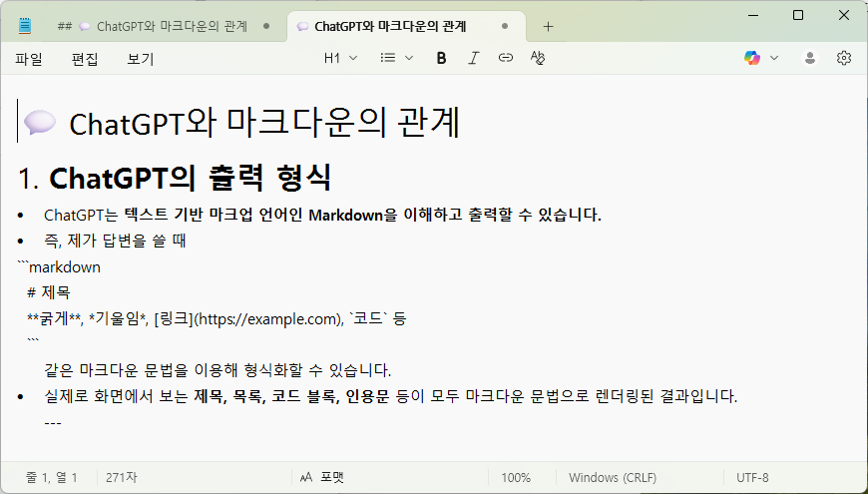Open the H1 heading style dropdown
The height and width of the screenshot is (494, 868).
pyautogui.click(x=340, y=58)
